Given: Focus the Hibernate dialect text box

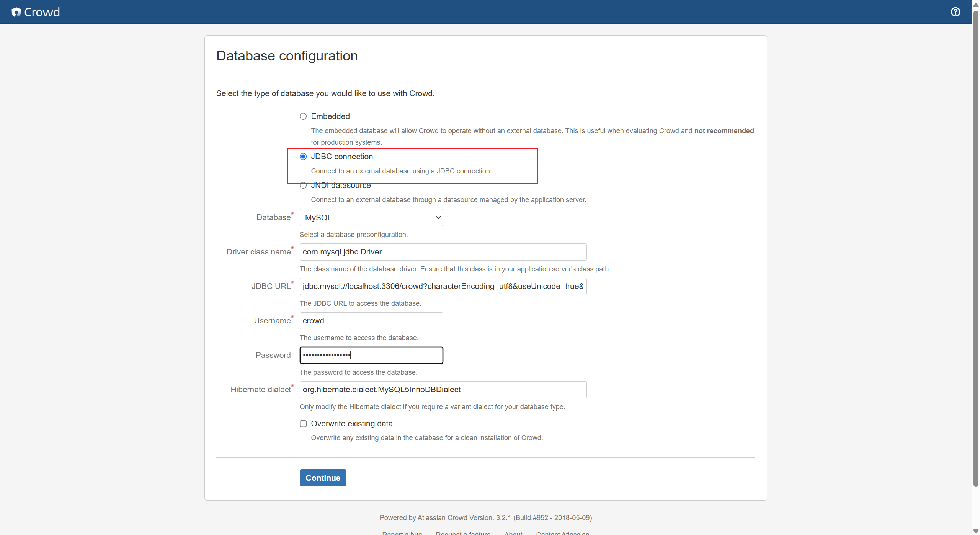Looking at the screenshot, I should 443,390.
